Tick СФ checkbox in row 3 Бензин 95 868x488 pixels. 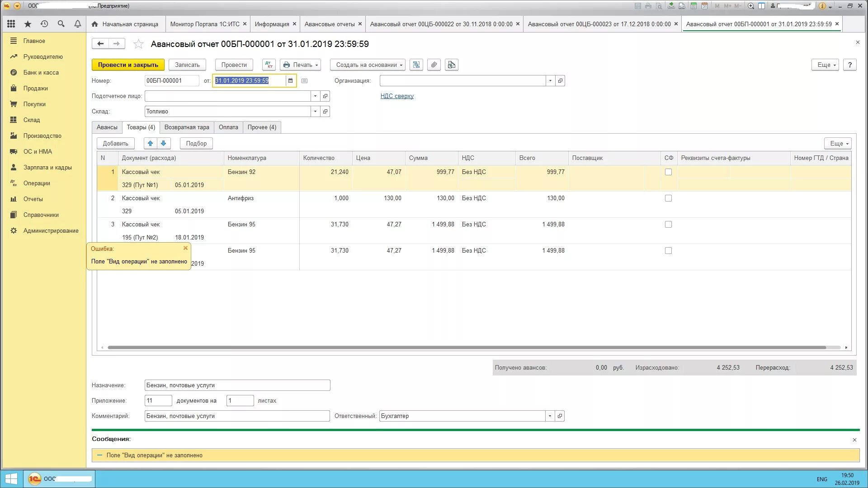[x=668, y=225]
